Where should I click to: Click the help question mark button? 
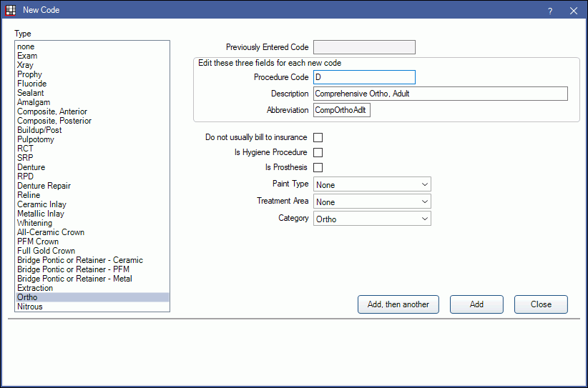(x=550, y=11)
